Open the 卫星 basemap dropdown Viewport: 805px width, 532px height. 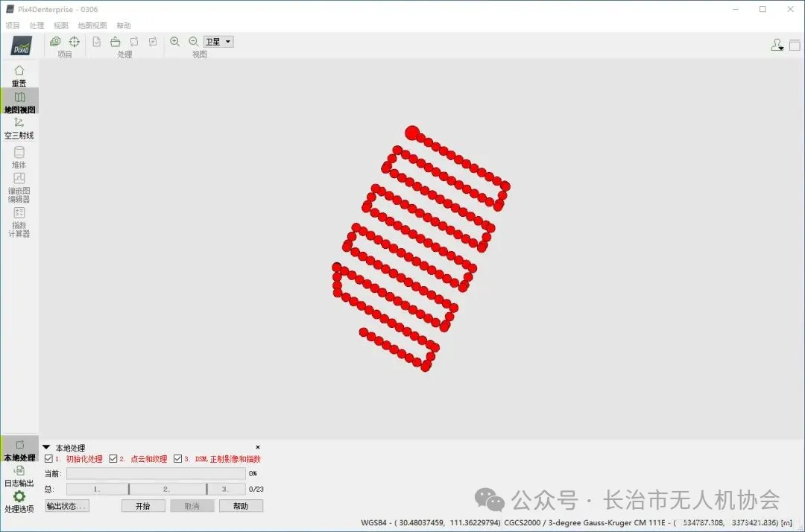pyautogui.click(x=218, y=42)
